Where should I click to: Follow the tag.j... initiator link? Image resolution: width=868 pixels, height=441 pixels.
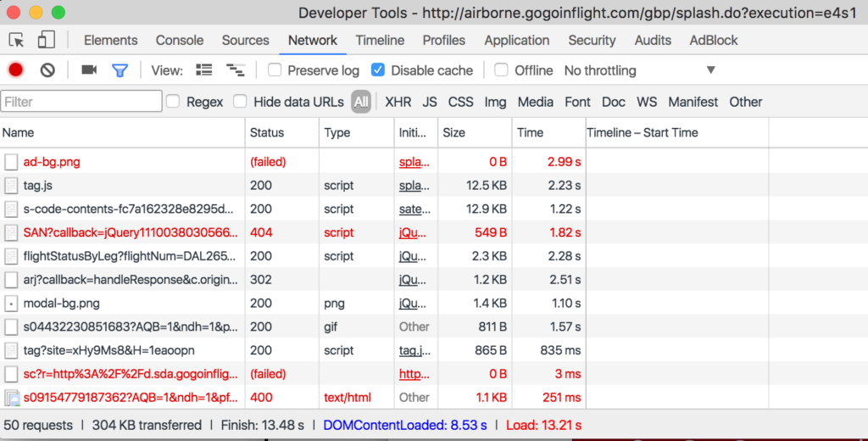[415, 351]
